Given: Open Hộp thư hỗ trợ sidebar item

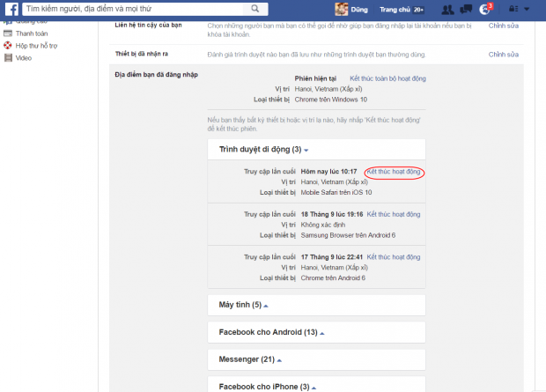Looking at the screenshot, I should tap(37, 45).
